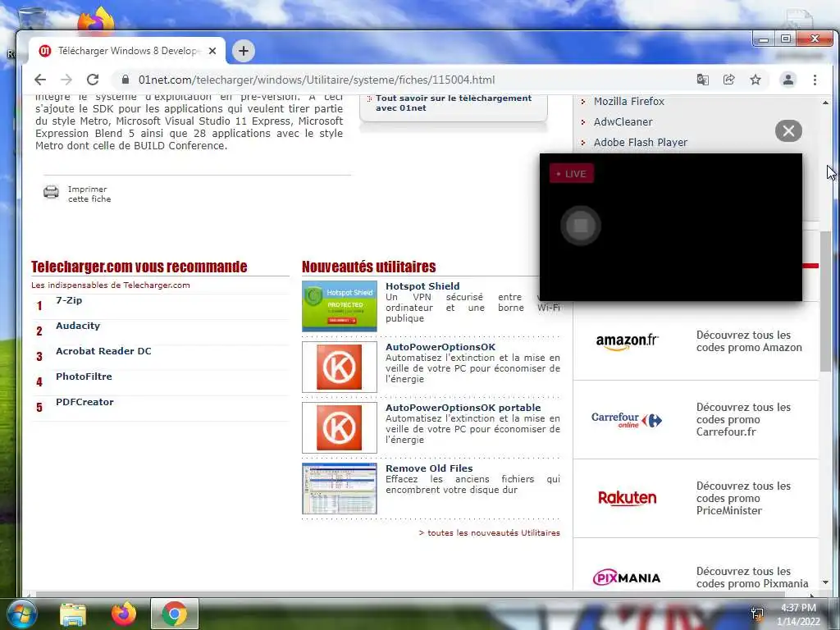
Task: Open a new browser tab
Action: pos(243,51)
